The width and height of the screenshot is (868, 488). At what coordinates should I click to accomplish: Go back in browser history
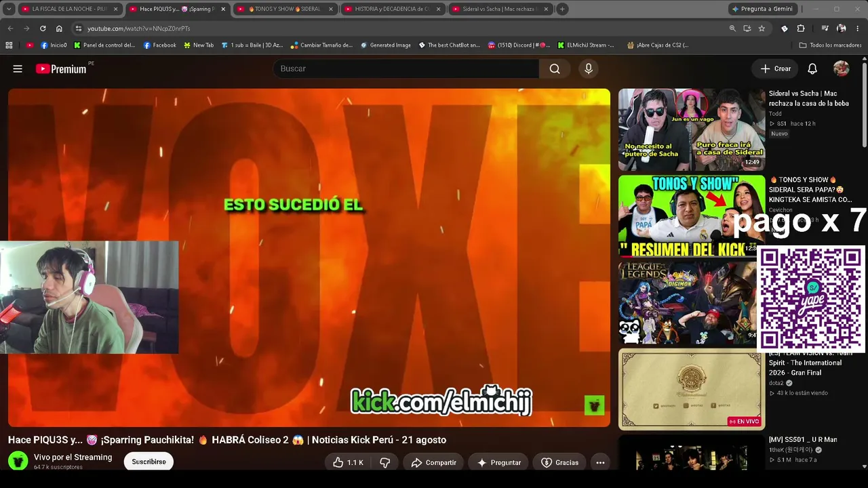click(x=10, y=28)
